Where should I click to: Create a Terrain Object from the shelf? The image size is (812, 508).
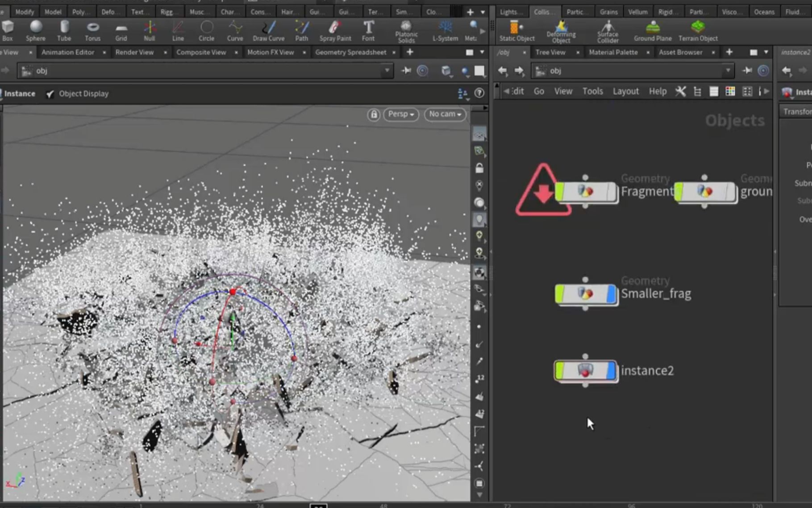pyautogui.click(x=698, y=30)
